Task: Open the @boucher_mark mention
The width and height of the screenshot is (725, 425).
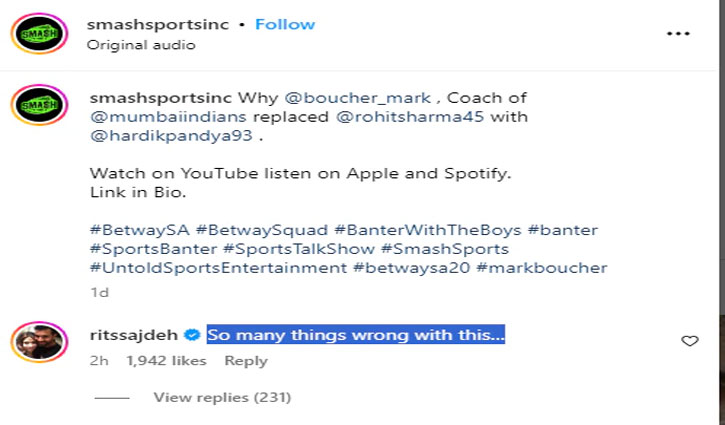Action: (x=358, y=98)
